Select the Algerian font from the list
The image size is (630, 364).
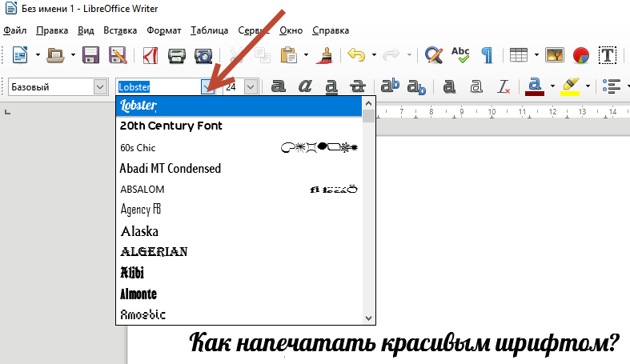[154, 252]
